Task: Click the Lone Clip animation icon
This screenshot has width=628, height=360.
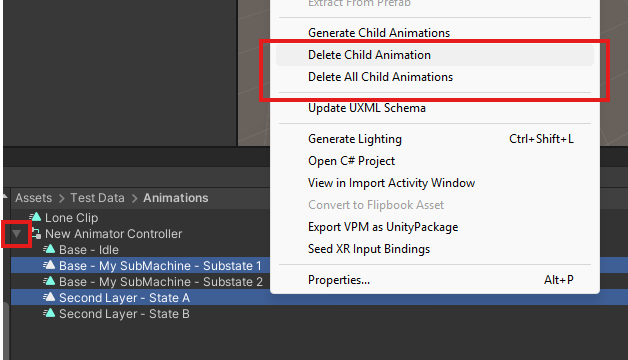Action: (x=35, y=217)
